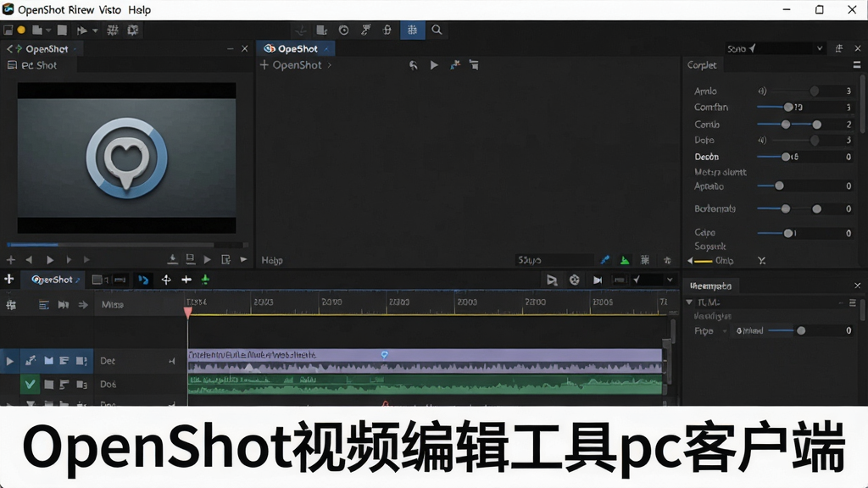Switch to the OpeShot tab in center panel
This screenshot has height=488, width=868.
[x=296, y=48]
